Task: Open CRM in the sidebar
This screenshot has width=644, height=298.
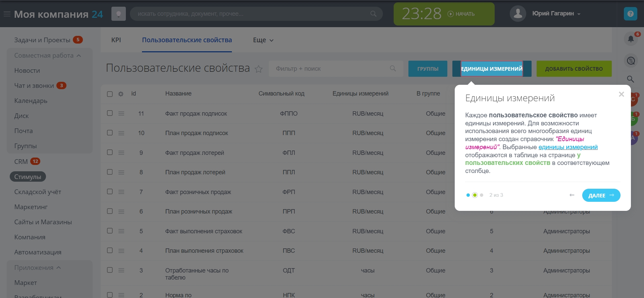Action: 21,162
